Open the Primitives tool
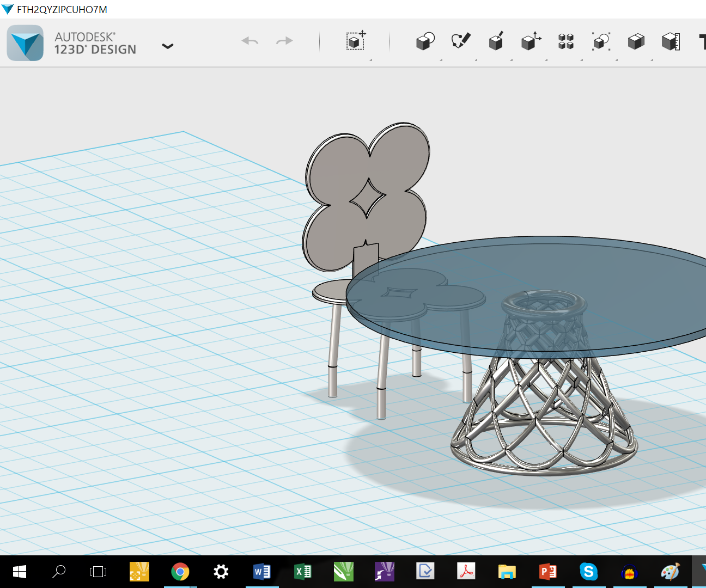Image resolution: width=706 pixels, height=588 pixels. click(x=424, y=41)
